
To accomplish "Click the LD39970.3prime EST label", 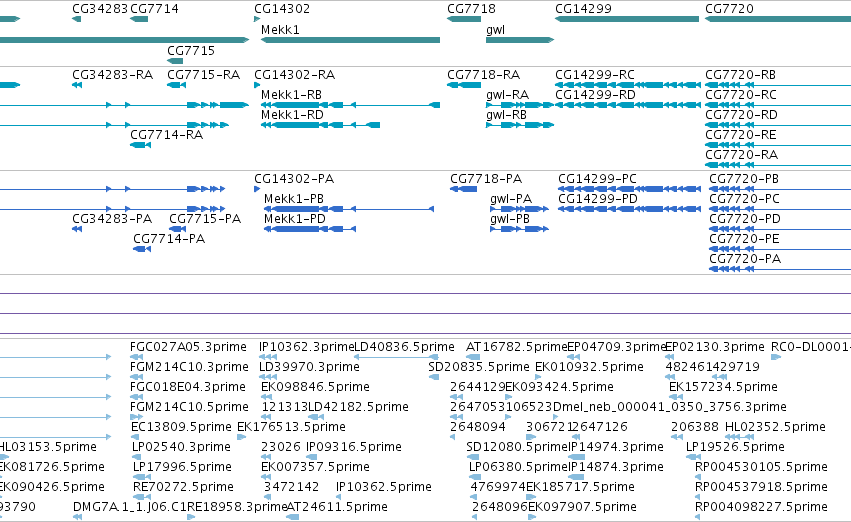I will click(x=309, y=367).
